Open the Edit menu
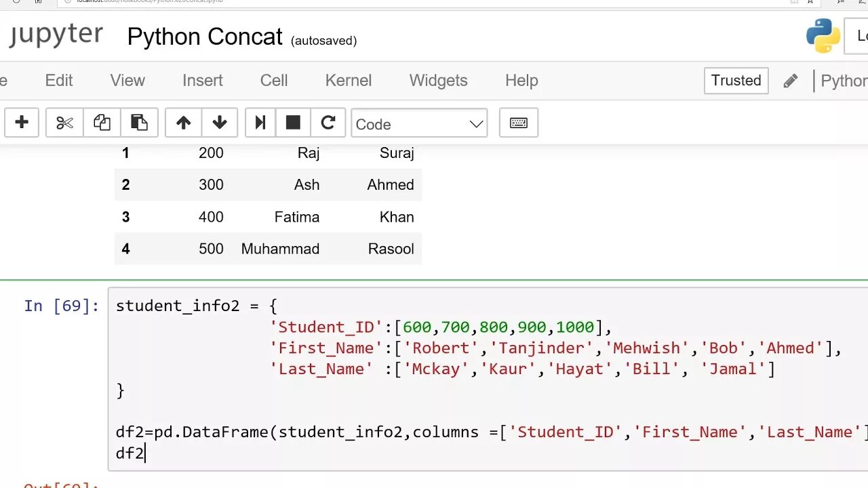Screen dimensions: 868x488 pos(59,81)
